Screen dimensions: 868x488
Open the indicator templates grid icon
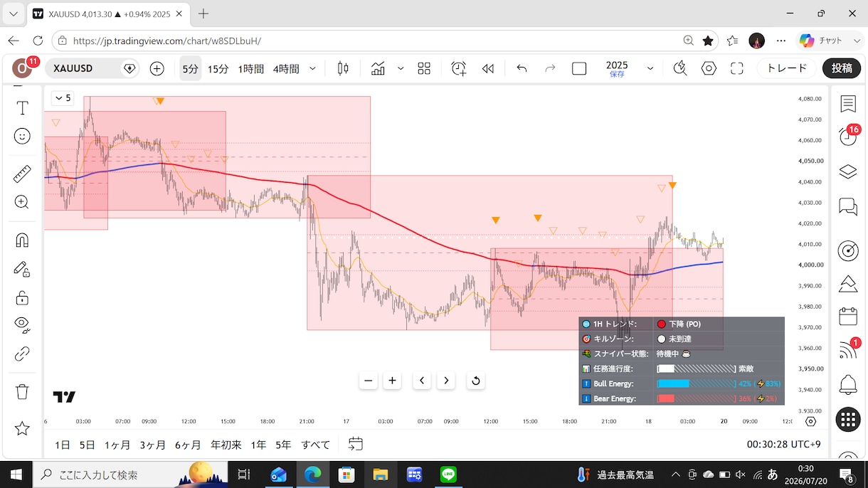tap(424, 68)
